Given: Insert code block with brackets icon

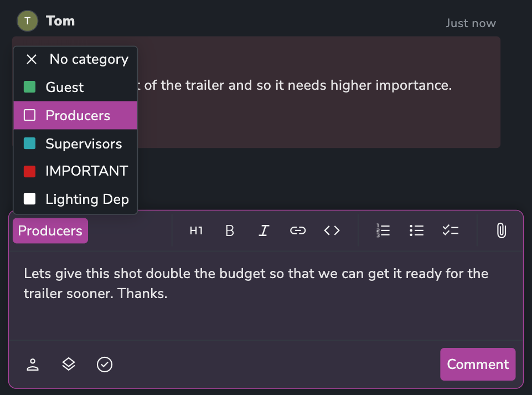Looking at the screenshot, I should click(332, 230).
